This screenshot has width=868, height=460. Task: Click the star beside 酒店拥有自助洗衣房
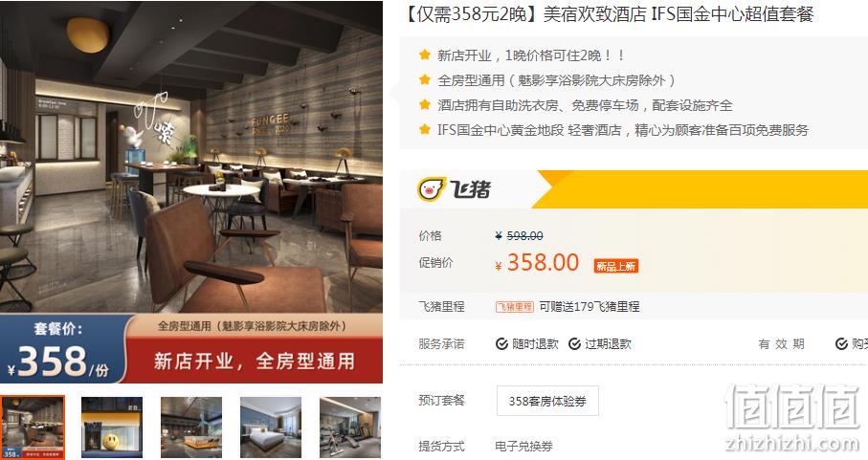coord(425,104)
